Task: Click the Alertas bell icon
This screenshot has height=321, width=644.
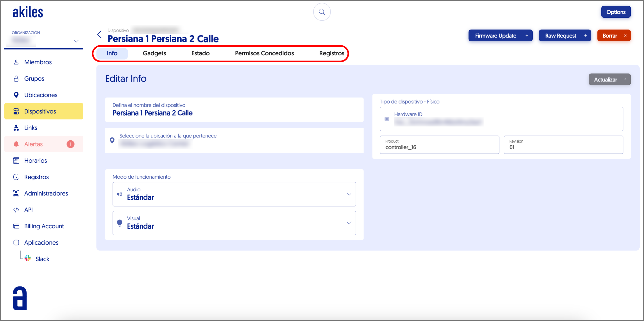Action: 16,144
